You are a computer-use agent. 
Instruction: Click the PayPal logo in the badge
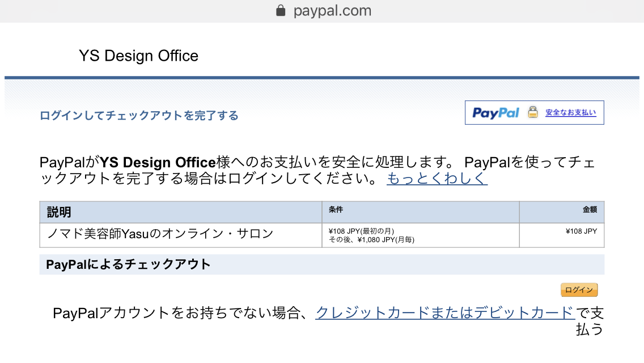point(495,113)
